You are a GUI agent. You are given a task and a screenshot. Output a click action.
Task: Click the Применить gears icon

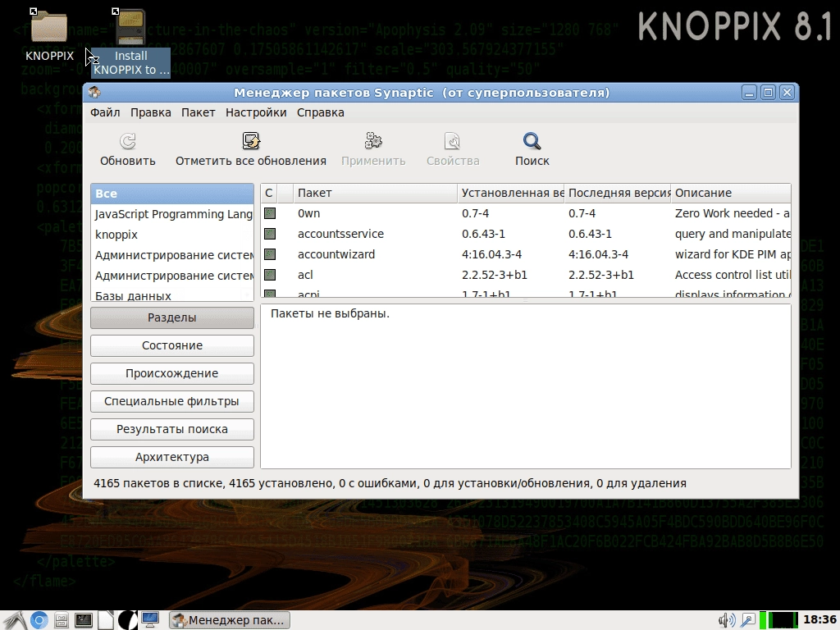pos(373,141)
